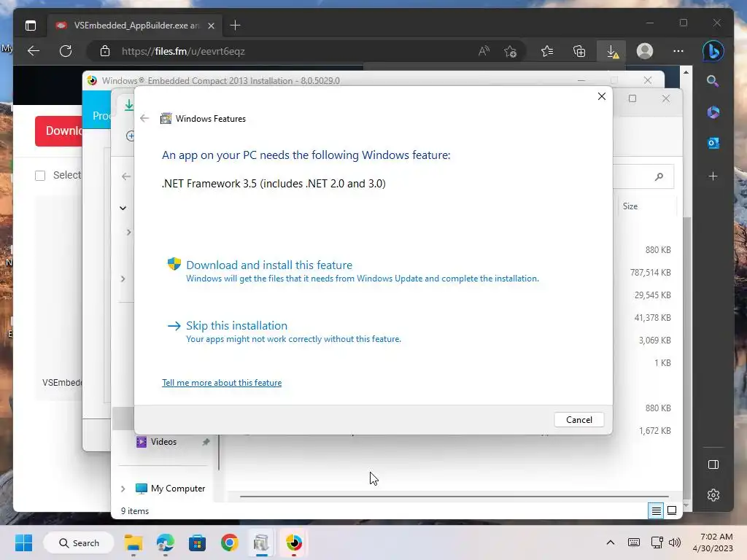Toggle Edge sidebar visibility icon

[x=713, y=464]
